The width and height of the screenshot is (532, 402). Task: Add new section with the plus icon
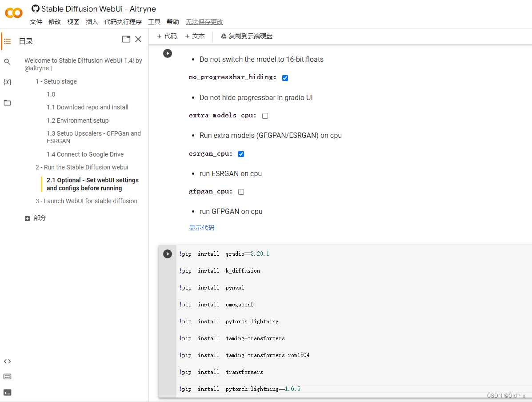[x=27, y=218]
